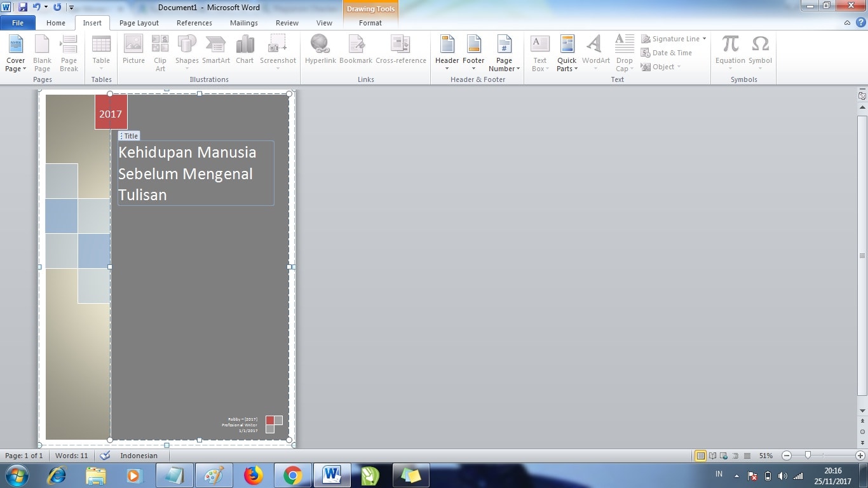This screenshot has width=868, height=488.
Task: Insert a Bookmark
Action: click(x=355, y=50)
